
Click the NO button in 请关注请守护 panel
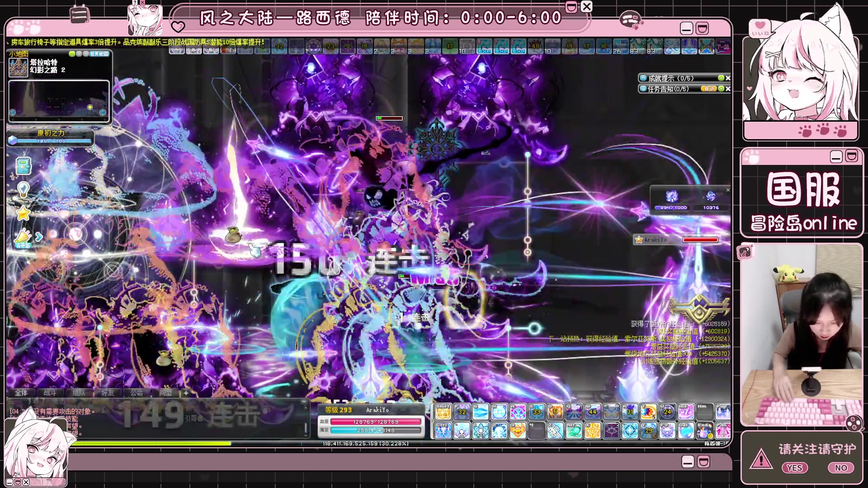pos(841,468)
